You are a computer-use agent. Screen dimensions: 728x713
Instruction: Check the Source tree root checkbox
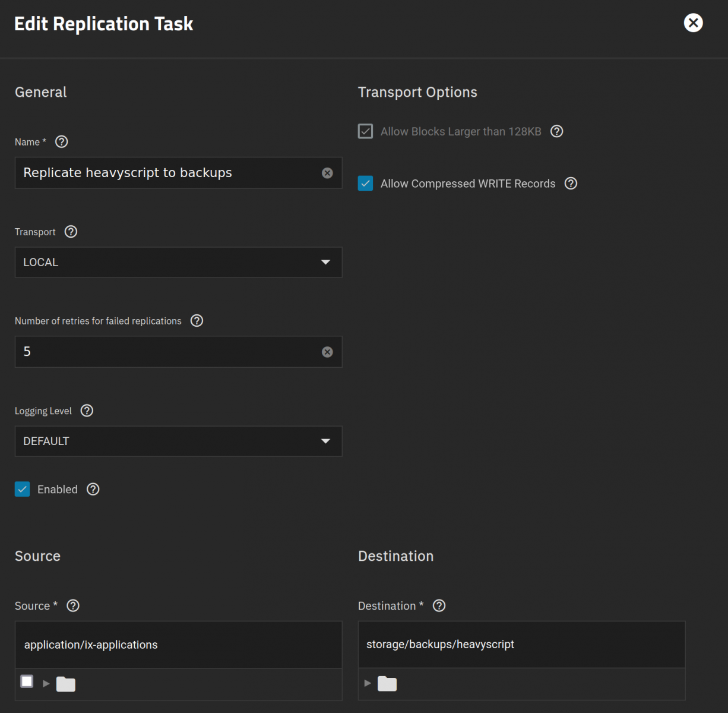(x=27, y=681)
